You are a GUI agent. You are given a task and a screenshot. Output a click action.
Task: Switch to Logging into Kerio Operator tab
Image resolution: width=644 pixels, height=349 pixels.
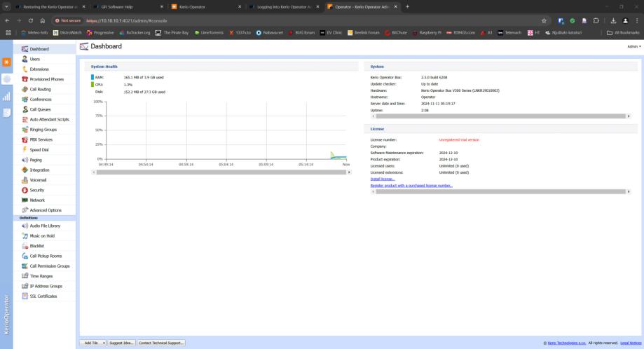[284, 6]
